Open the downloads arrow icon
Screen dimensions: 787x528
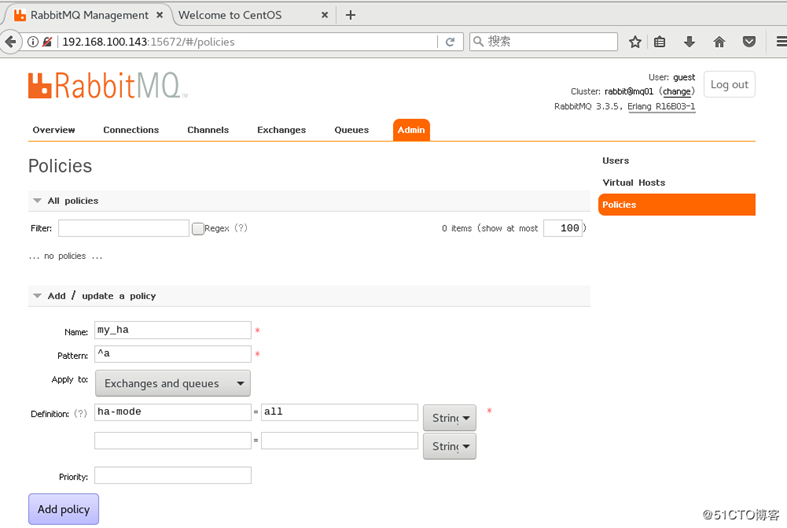(x=689, y=42)
